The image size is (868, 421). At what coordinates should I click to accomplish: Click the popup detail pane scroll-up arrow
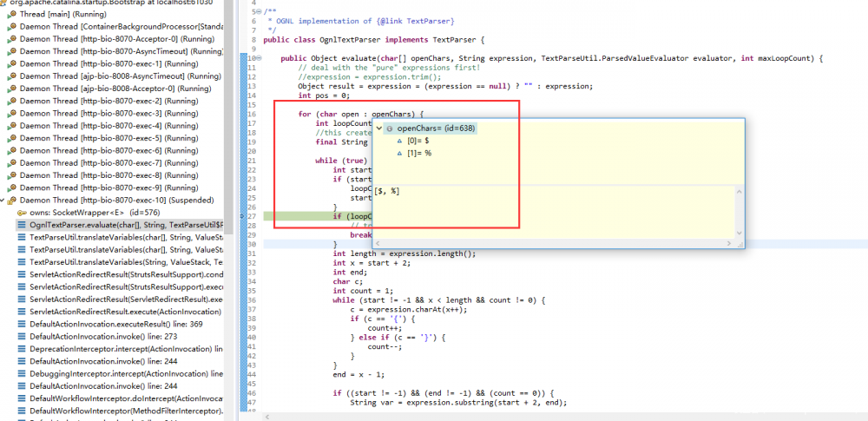point(739,191)
